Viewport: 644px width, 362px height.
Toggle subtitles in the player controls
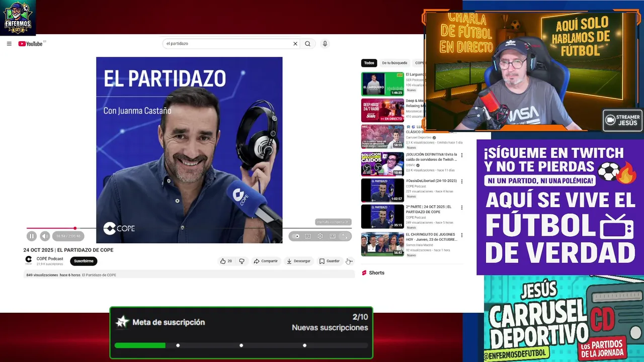[308, 236]
